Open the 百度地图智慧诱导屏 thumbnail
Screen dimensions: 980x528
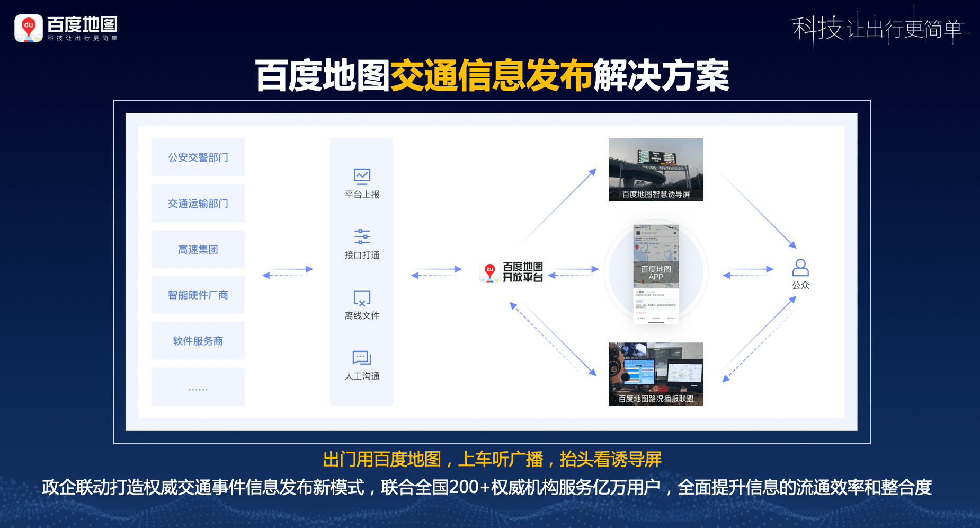point(656,169)
